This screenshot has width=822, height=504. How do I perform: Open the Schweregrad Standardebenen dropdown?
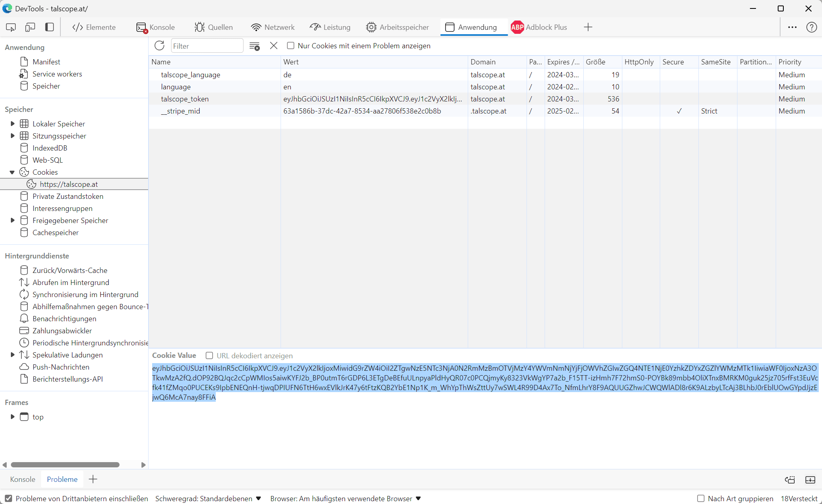[208, 498]
